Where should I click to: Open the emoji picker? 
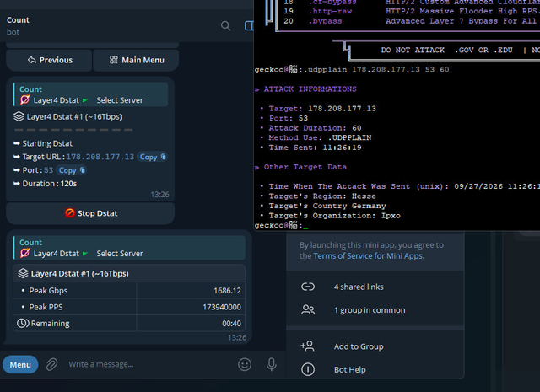(245, 364)
